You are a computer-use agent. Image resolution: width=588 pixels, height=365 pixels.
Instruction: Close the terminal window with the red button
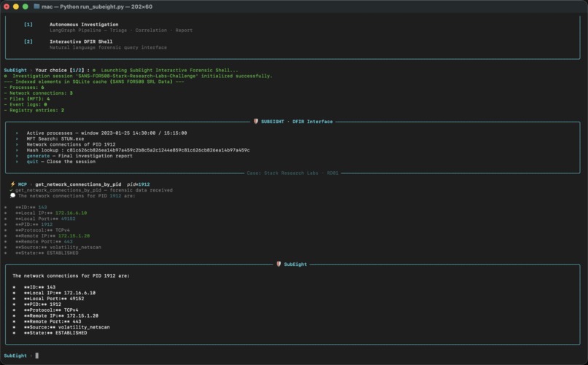click(7, 7)
